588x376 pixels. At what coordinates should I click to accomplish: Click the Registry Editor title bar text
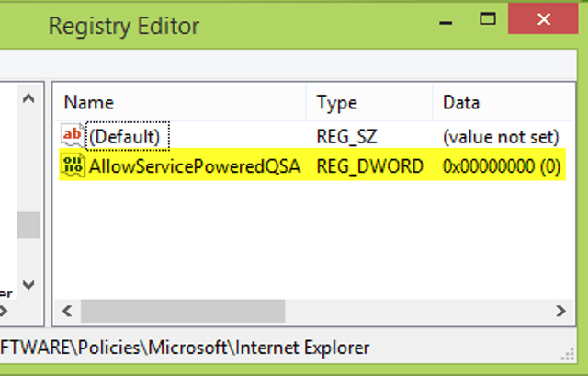[x=124, y=26]
